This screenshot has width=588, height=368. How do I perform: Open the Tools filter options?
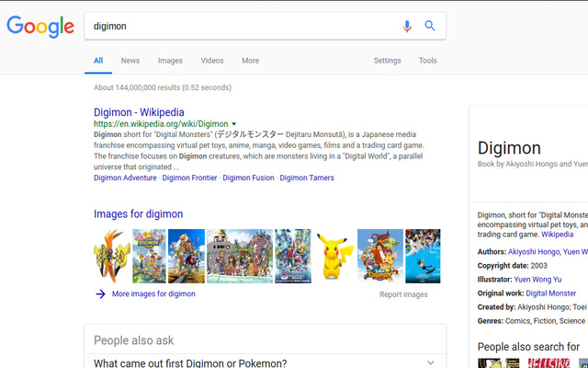click(427, 61)
